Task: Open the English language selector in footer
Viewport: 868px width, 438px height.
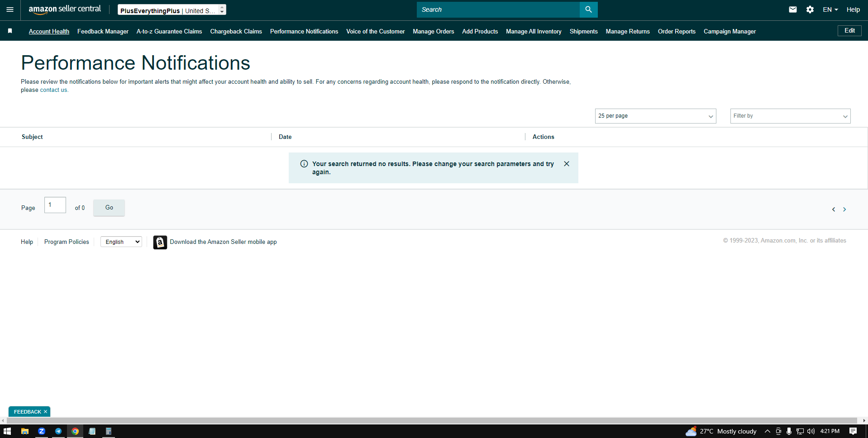Action: [121, 242]
